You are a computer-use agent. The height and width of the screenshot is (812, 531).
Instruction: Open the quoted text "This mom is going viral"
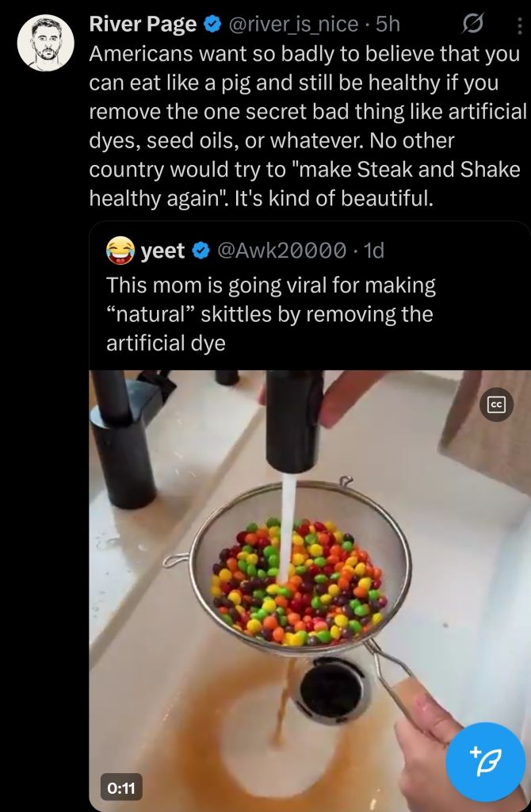271,284
